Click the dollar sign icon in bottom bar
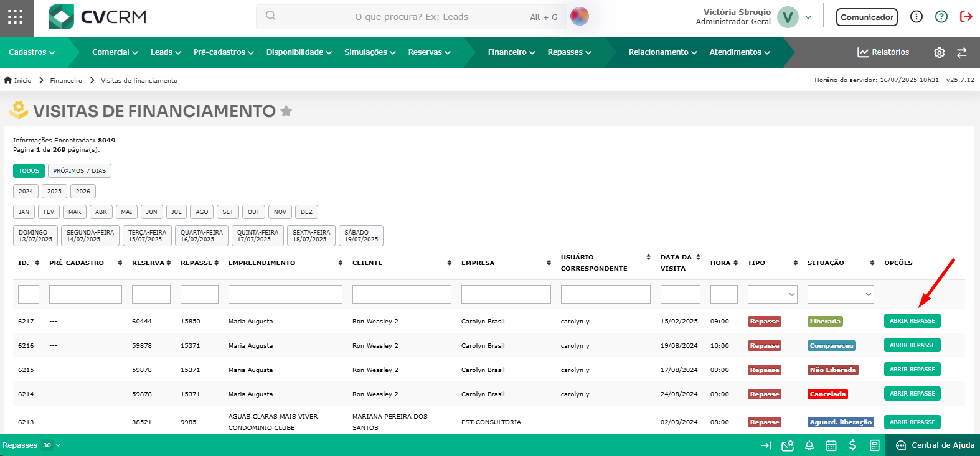This screenshot has width=980, height=456. point(853,445)
